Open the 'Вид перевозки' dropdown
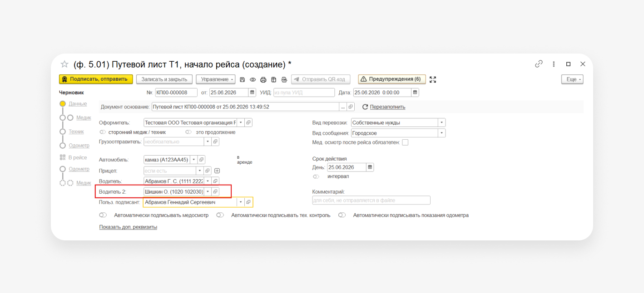Viewport: 644px width, 293px height. pos(441,122)
